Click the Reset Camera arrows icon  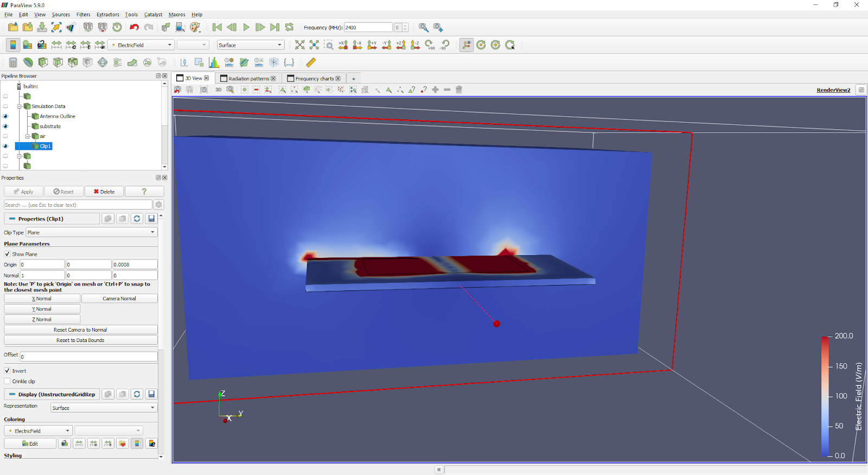point(299,45)
